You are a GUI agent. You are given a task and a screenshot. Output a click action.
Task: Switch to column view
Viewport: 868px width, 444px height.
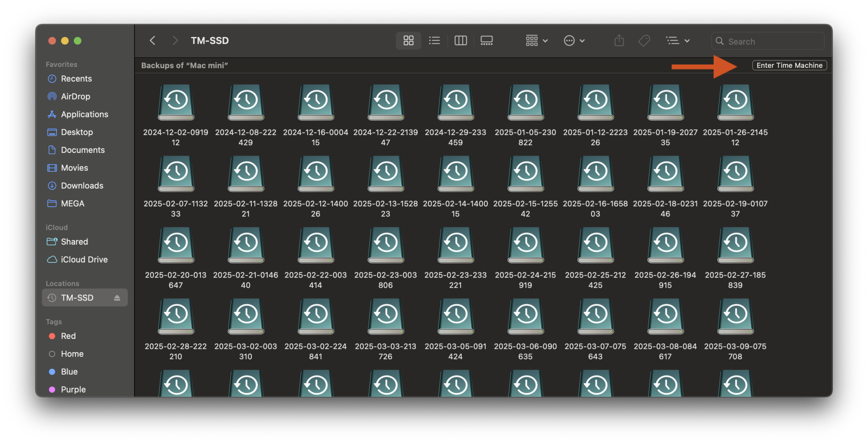click(460, 41)
